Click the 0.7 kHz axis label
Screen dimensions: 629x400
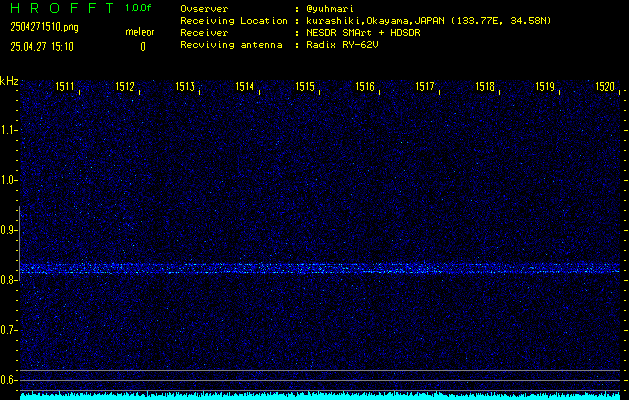click(x=8, y=330)
